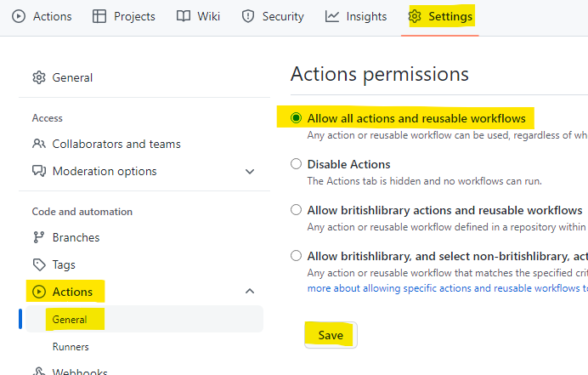Collapse the Actions section chevron
The image size is (588, 375).
(250, 292)
